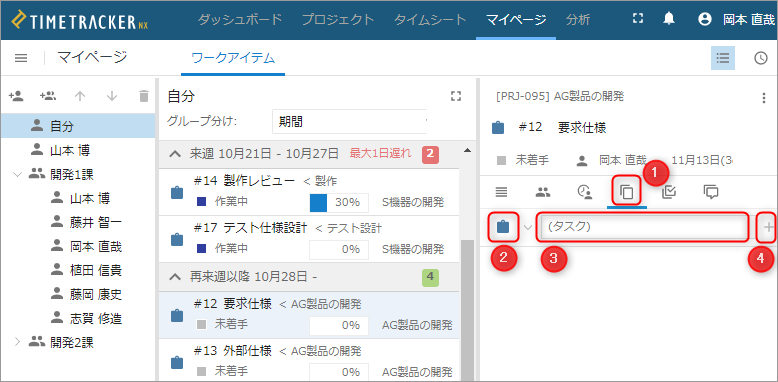The image size is (778, 382).
Task: Click the red badge 2 on the 来週 group
Action: click(x=431, y=154)
